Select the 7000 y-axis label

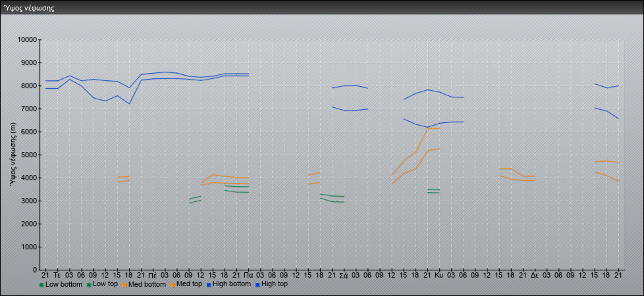(29, 109)
